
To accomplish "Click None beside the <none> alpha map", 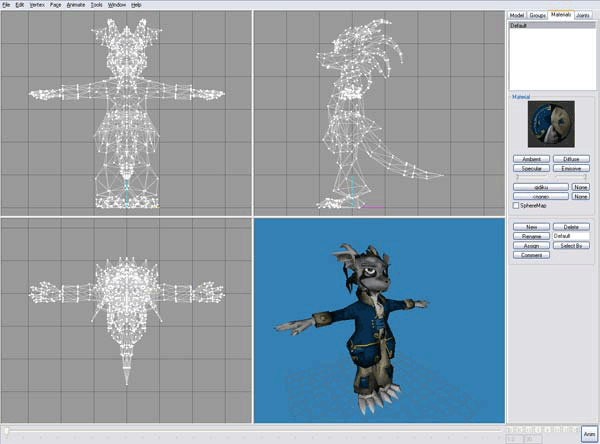I will (580, 196).
